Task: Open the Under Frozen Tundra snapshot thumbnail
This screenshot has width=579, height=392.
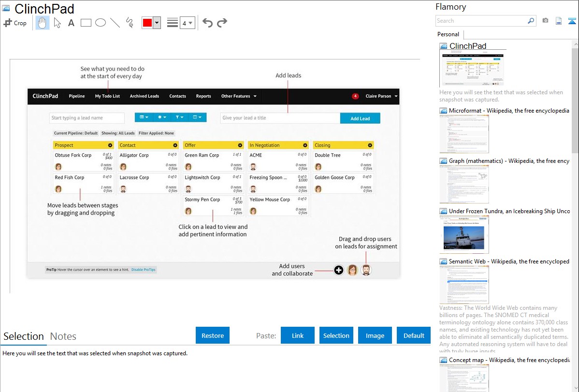Action: coord(464,234)
